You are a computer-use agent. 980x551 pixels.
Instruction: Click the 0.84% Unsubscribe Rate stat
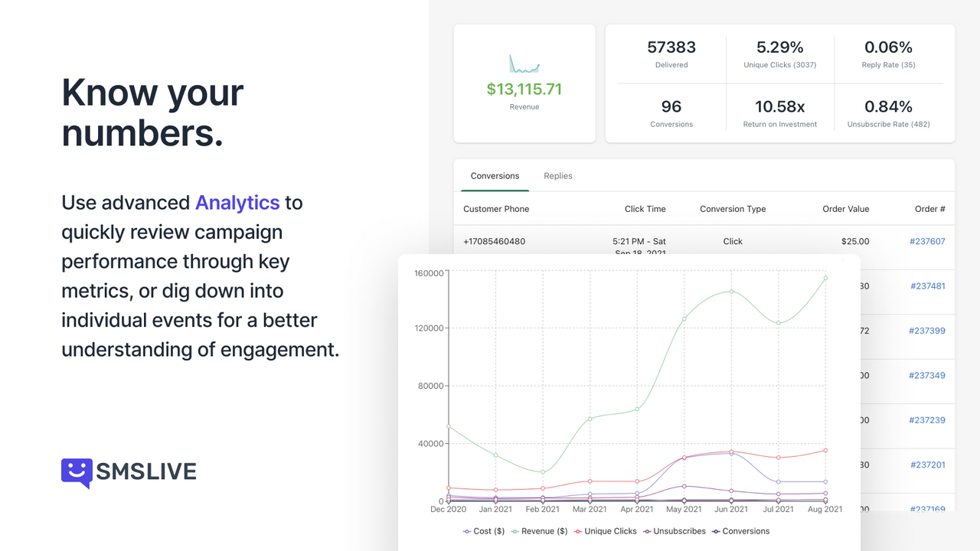[888, 113]
